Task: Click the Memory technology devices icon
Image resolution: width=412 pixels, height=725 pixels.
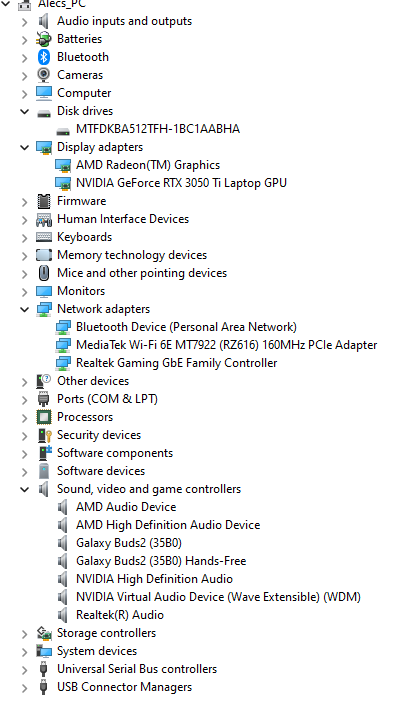Action: tap(43, 256)
